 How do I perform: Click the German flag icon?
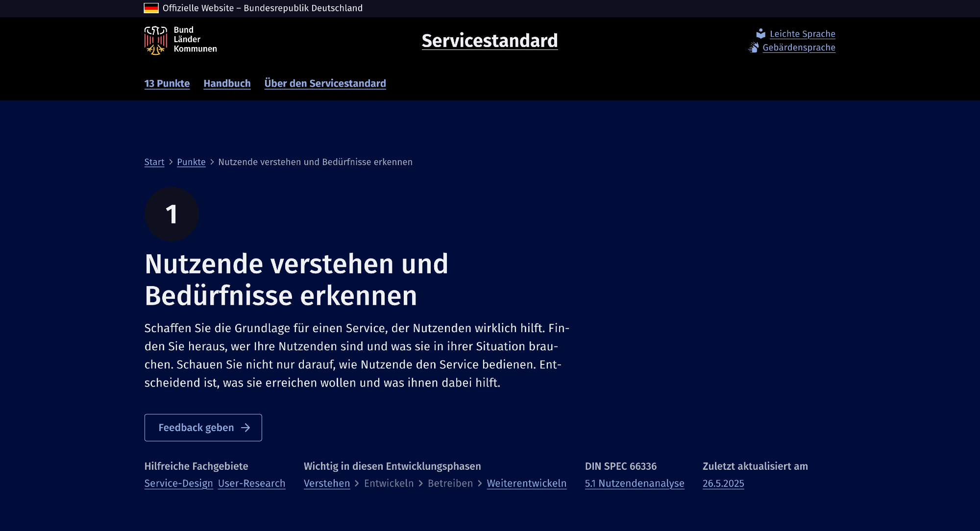pyautogui.click(x=151, y=8)
